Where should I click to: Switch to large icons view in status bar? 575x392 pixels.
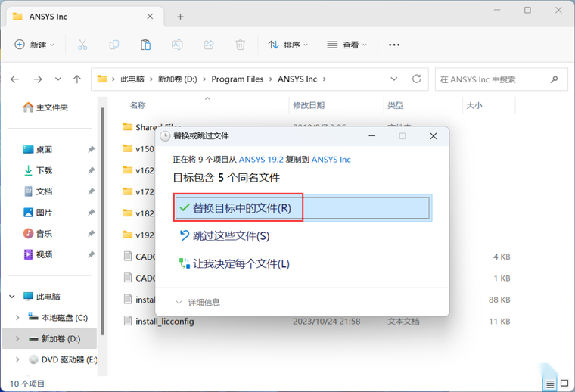click(564, 384)
